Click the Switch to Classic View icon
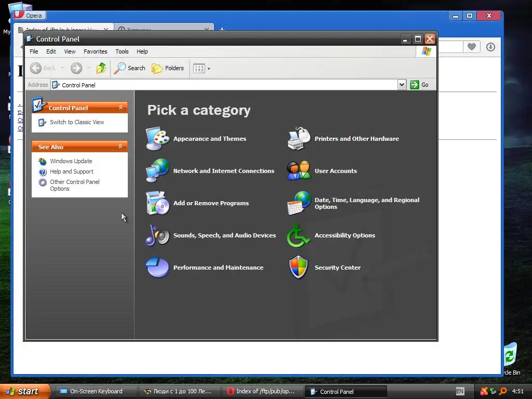The image size is (532, 399). pyautogui.click(x=42, y=123)
